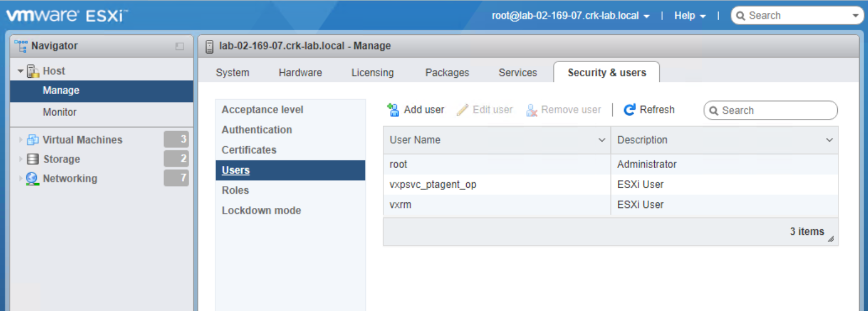The image size is (868, 311).
Task: Select the Security & users tab
Action: pyautogui.click(x=607, y=73)
